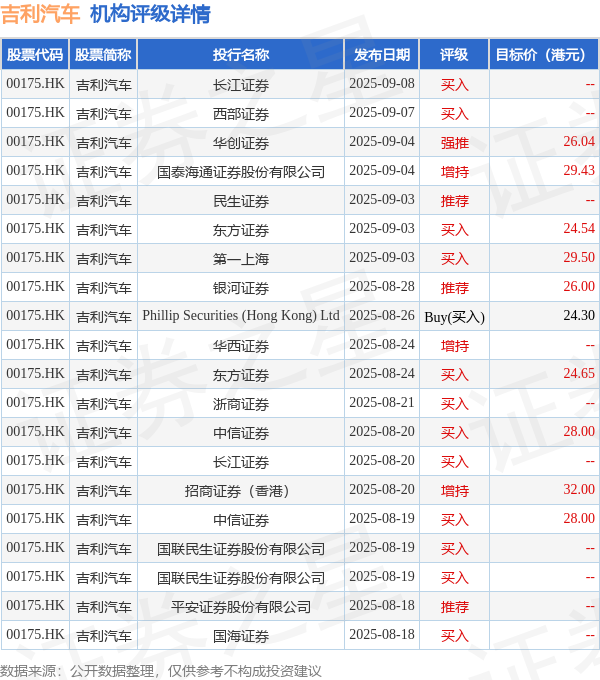Click the 买入 rating for 浙商证券

pyautogui.click(x=454, y=404)
